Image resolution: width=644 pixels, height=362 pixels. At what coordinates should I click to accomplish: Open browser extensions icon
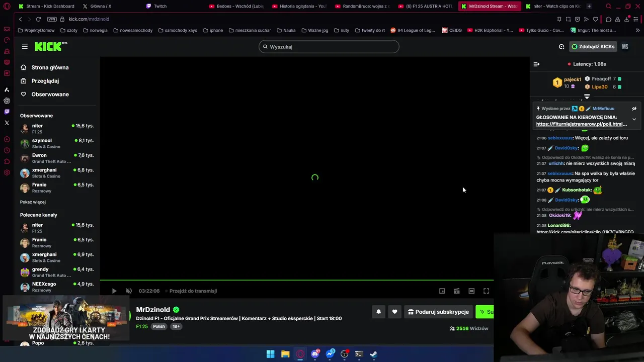pyautogui.click(x=608, y=19)
